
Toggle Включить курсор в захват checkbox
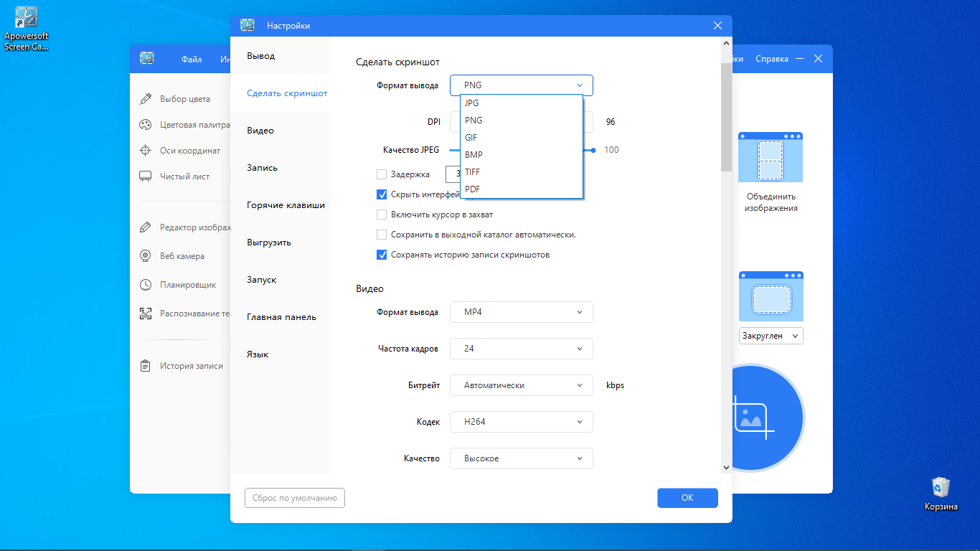pos(382,215)
